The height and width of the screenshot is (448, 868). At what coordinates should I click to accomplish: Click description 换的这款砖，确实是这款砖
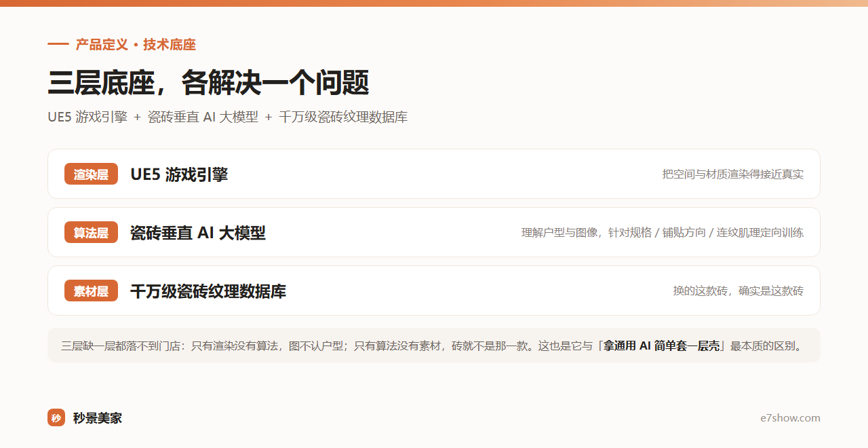738,291
